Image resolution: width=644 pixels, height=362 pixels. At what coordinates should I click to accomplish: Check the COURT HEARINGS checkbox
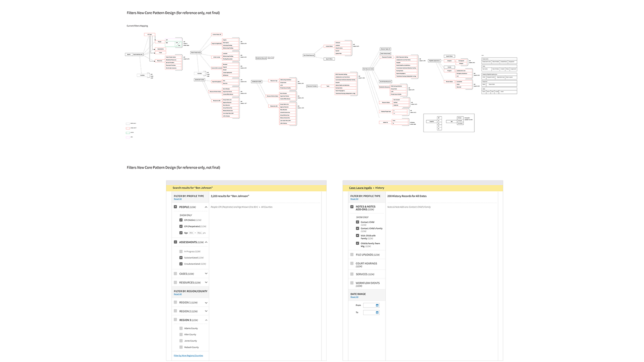tap(352, 263)
